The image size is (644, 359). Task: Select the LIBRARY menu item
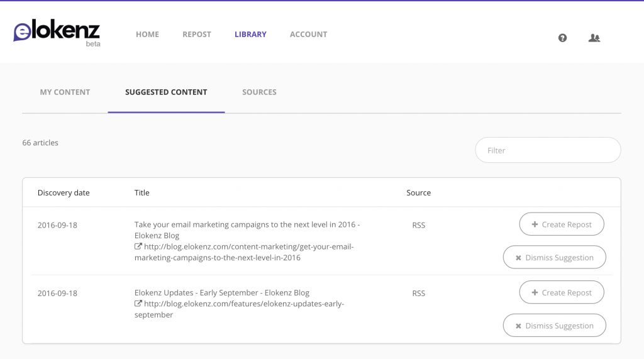point(250,35)
